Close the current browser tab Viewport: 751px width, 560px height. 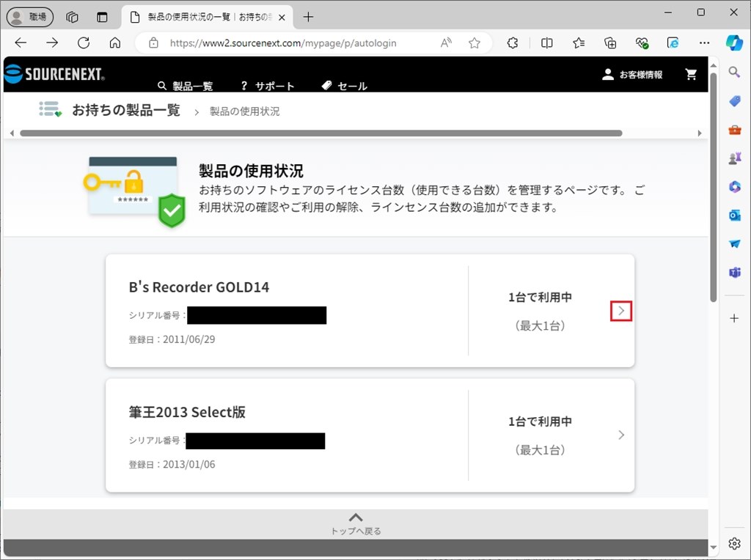click(x=282, y=18)
